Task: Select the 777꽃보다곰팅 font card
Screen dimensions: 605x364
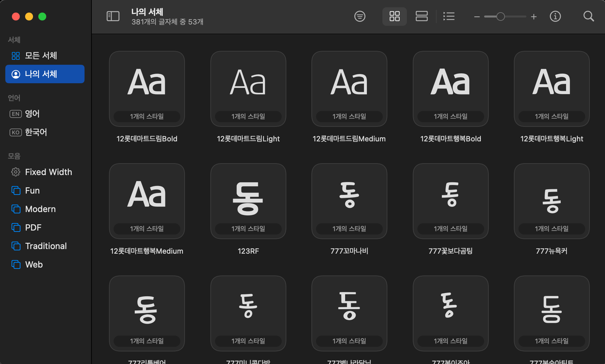Action: click(x=451, y=201)
